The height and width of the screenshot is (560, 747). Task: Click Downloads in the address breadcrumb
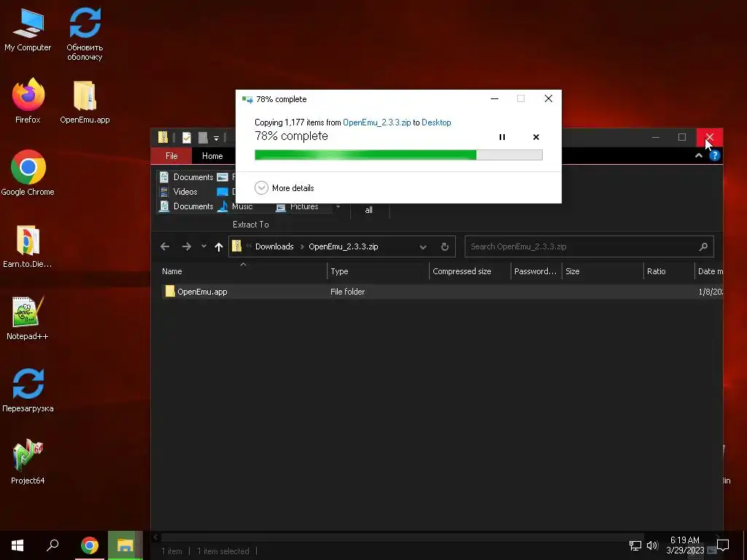point(274,246)
